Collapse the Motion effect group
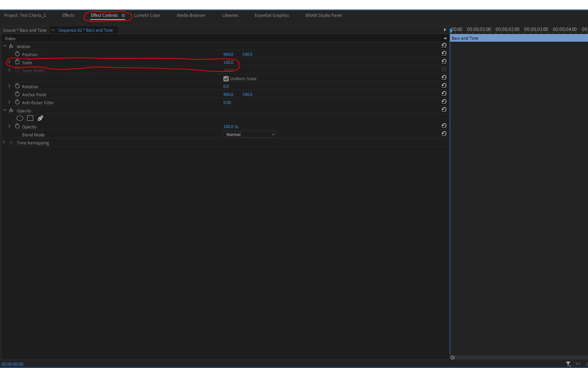588x368 pixels. tap(5, 46)
